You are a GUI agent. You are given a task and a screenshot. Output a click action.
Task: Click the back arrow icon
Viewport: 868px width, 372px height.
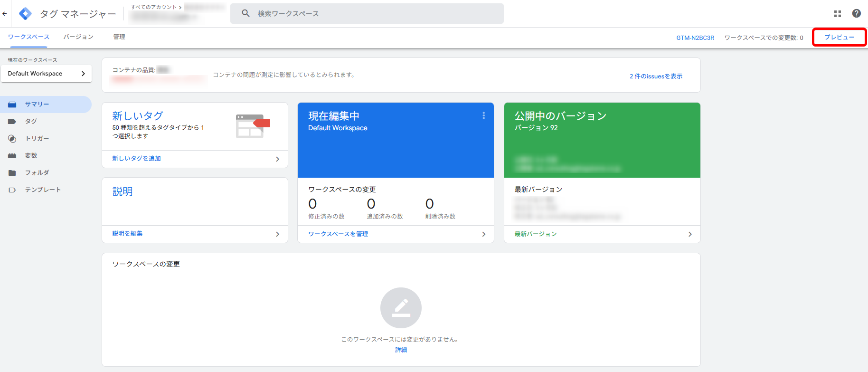(5, 14)
